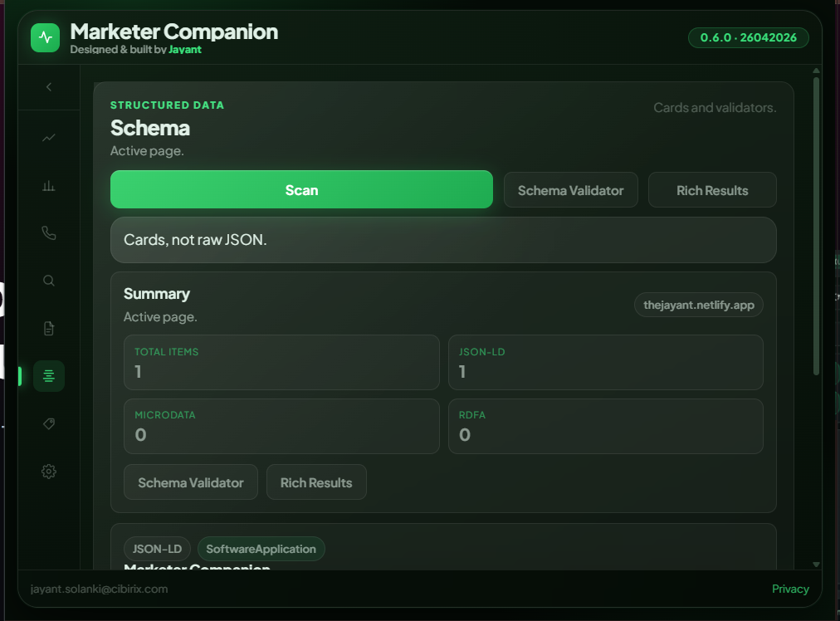This screenshot has height=621, width=840.
Task: Open Rich Results next to Scan
Action: tap(712, 190)
